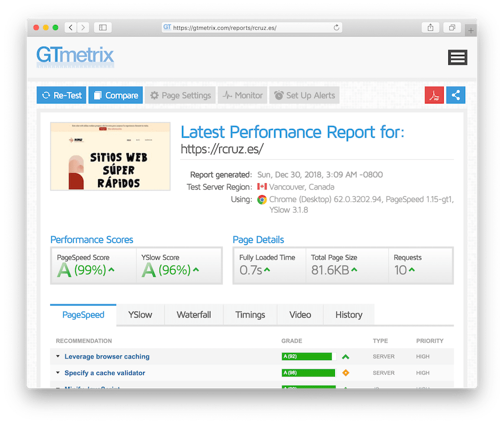Click orange diamond in cache validator row
The image size is (504, 424).
click(x=346, y=373)
